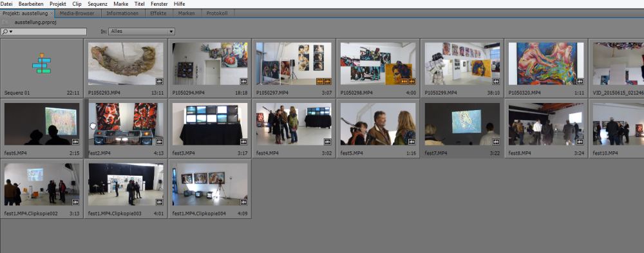Screen dimensions: 644x253
Task: Switch to the Media-Browser tab
Action: pyautogui.click(x=77, y=13)
